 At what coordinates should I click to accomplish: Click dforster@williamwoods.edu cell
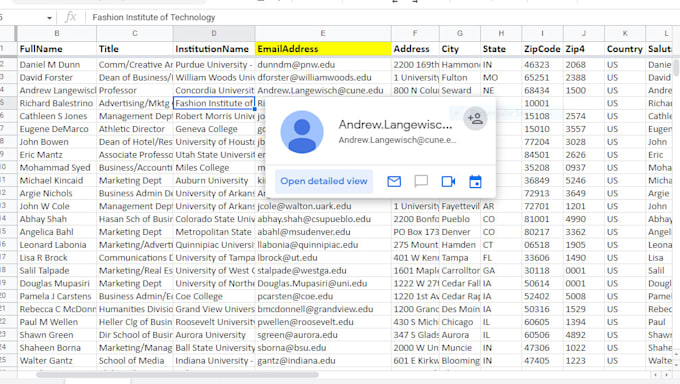[323, 78]
